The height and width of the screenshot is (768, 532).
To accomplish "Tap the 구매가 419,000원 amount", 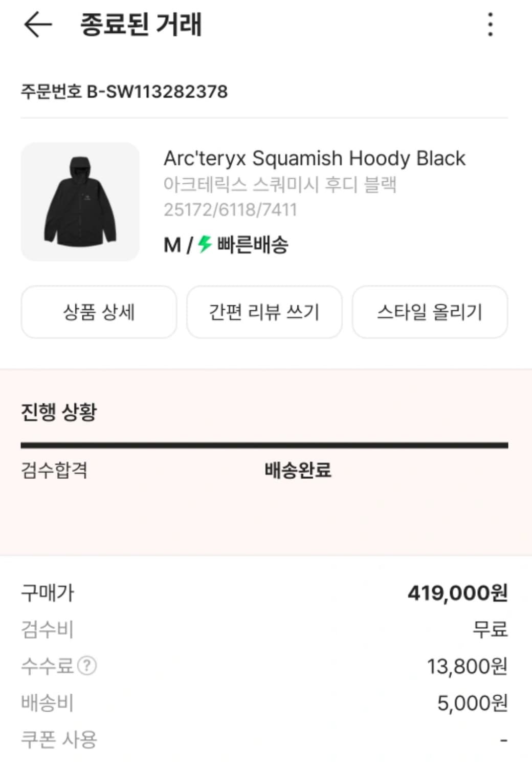I will 457,593.
